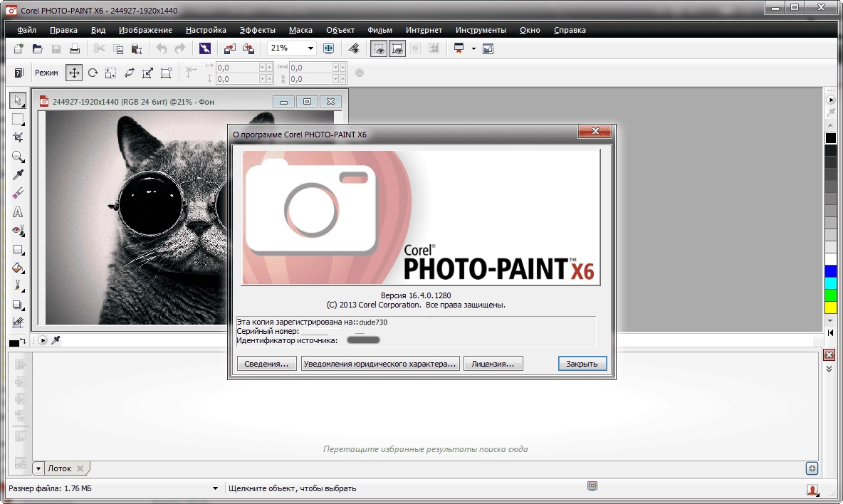
Task: Switch to Distort mode
Action: [x=147, y=73]
